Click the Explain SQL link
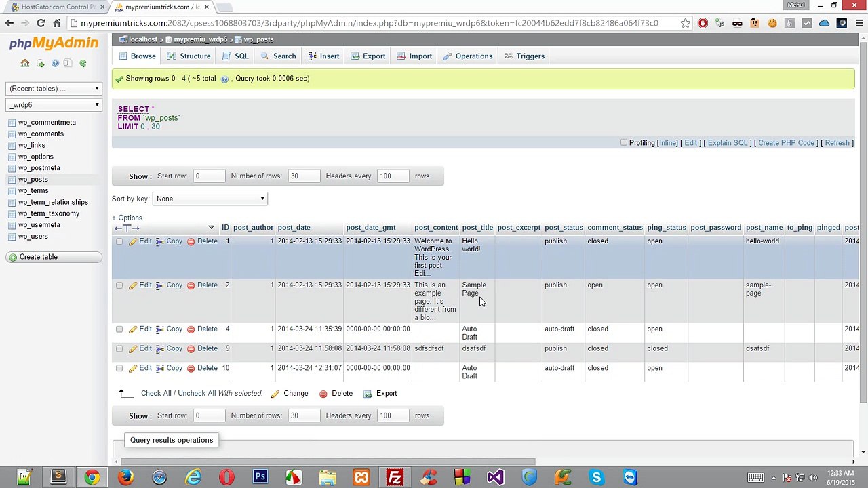 pos(728,143)
